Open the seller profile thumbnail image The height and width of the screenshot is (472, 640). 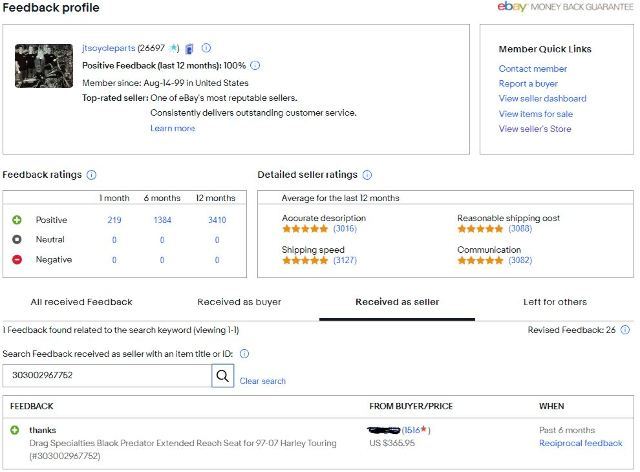click(43, 66)
